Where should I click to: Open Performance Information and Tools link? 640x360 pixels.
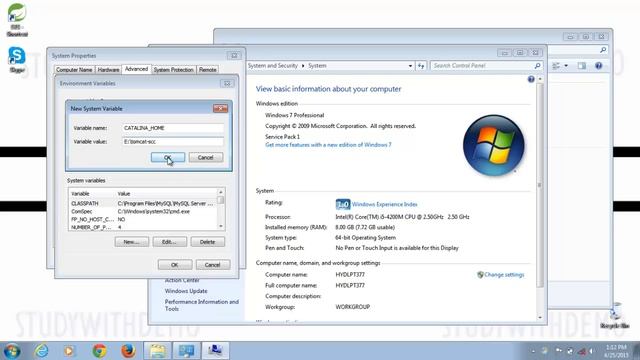[202, 305]
